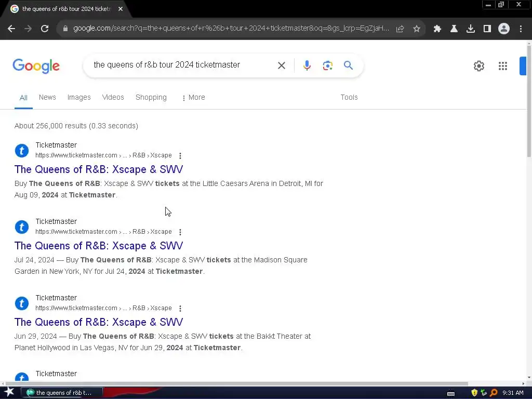This screenshot has width=532, height=399.
Task: Open the tray keyboard icon
Action: tap(451, 394)
